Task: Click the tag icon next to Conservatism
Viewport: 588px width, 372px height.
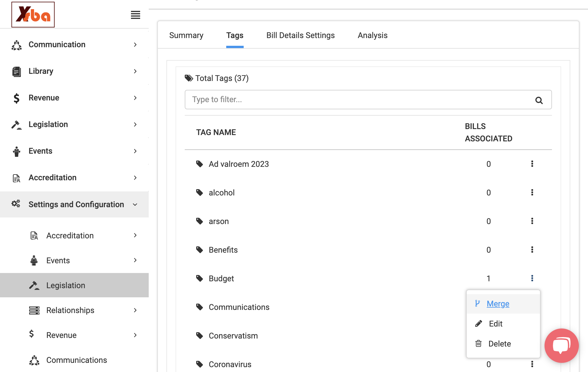Action: [200, 336]
